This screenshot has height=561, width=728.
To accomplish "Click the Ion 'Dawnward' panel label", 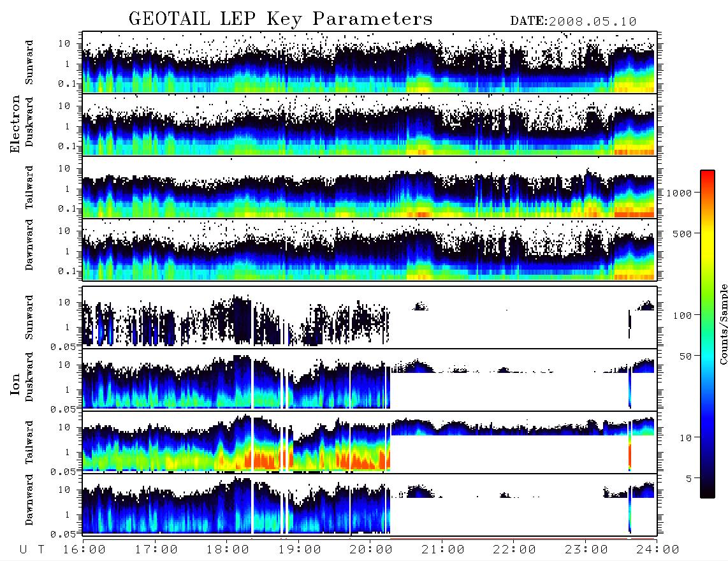I will pyautogui.click(x=29, y=500).
